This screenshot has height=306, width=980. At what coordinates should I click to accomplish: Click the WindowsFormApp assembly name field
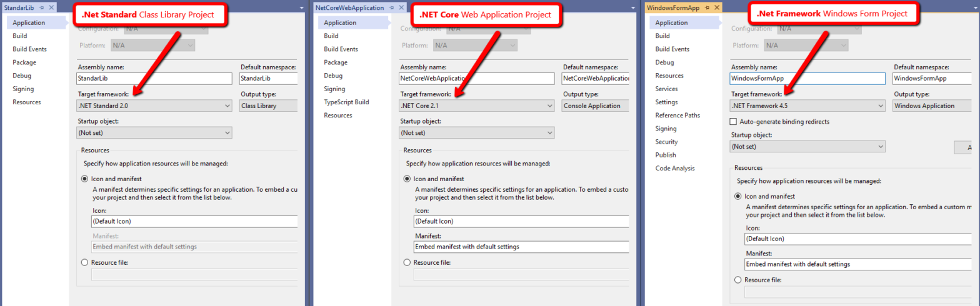pos(807,79)
